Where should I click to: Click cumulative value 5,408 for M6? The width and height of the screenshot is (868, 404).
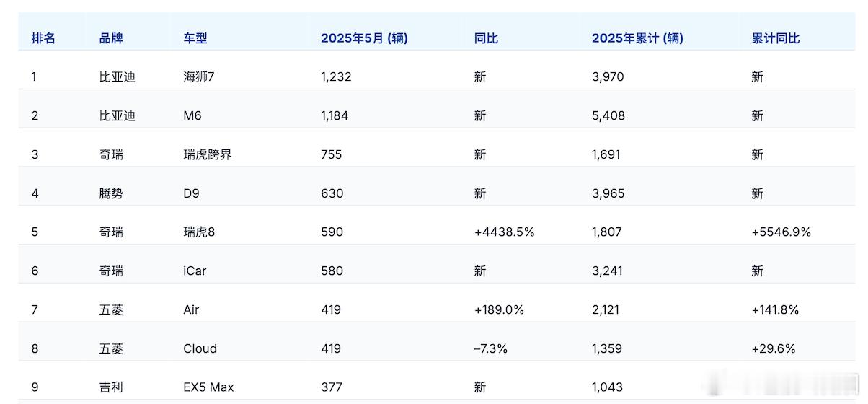pyautogui.click(x=608, y=115)
